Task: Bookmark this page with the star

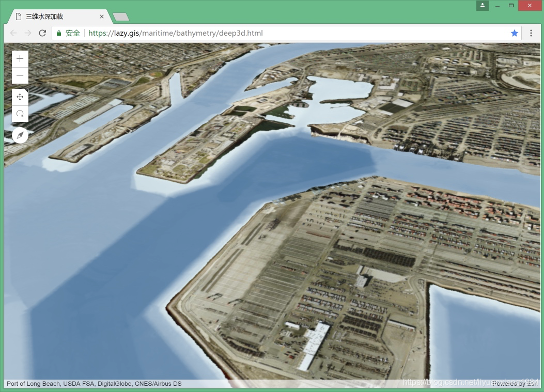Action: click(514, 33)
